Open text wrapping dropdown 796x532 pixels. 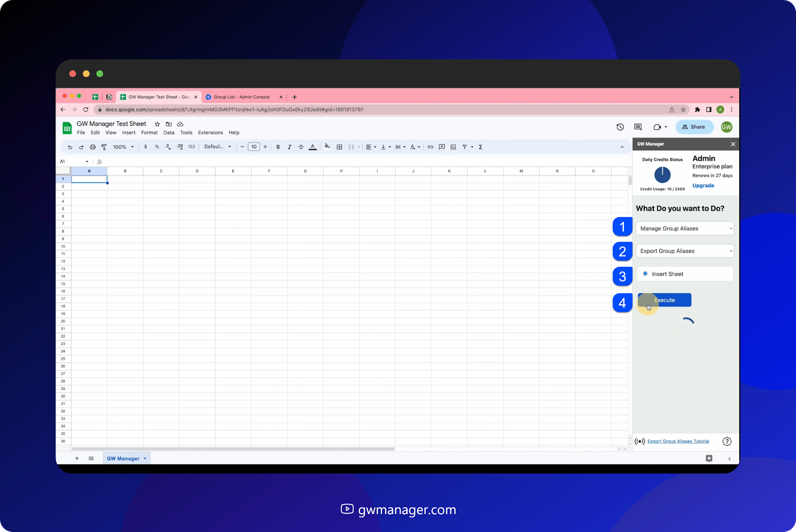point(400,147)
